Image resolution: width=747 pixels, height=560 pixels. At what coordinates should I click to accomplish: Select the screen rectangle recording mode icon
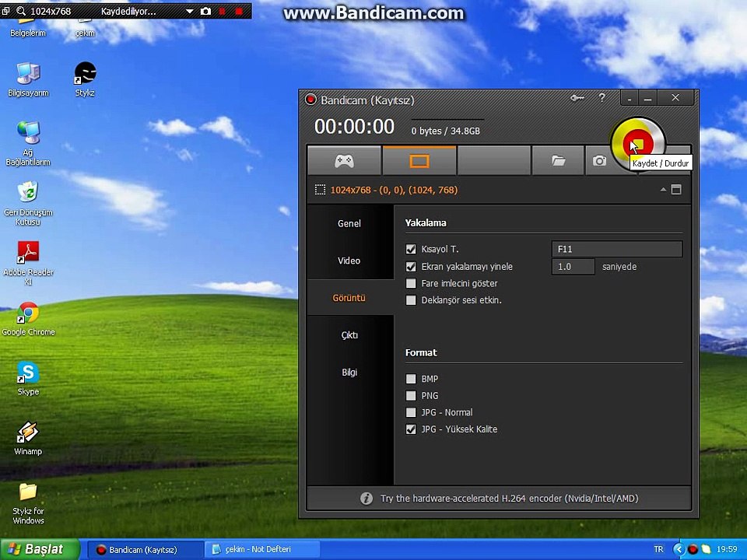click(x=419, y=161)
